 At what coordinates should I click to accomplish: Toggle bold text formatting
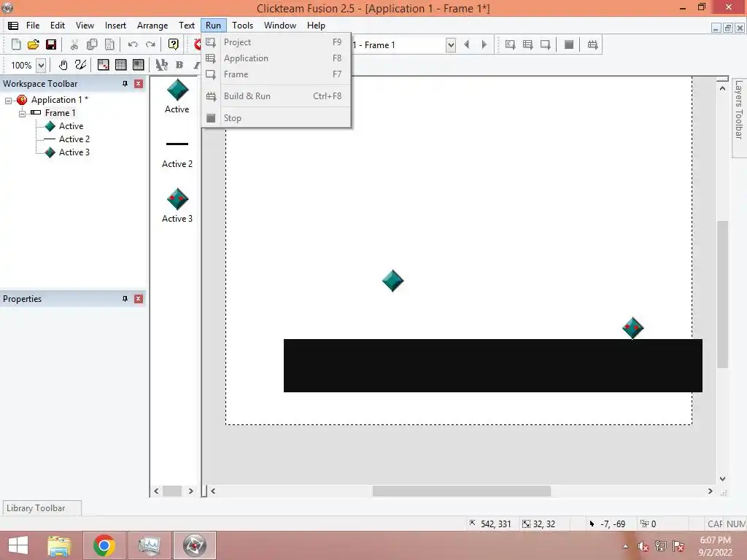pyautogui.click(x=179, y=65)
